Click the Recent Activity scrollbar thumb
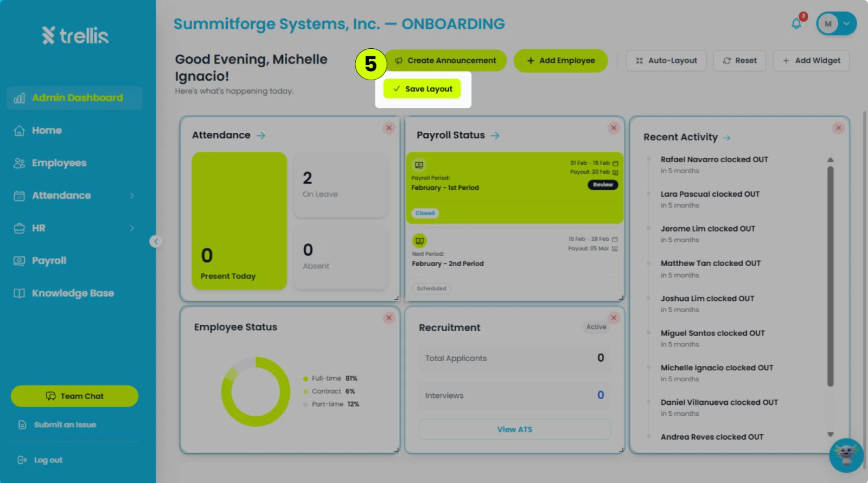Screen dimensions: 868x483 pyautogui.click(x=830, y=276)
